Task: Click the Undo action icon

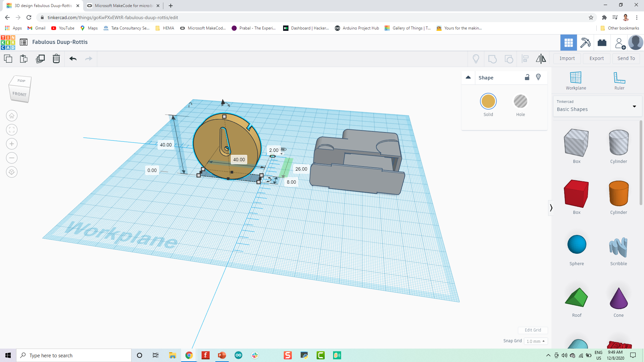Action: click(x=72, y=58)
